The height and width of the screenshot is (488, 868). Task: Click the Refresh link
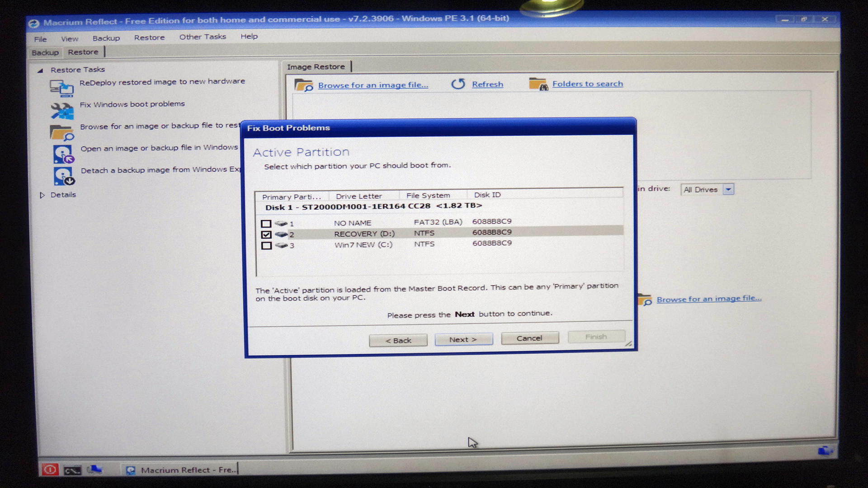tap(487, 84)
